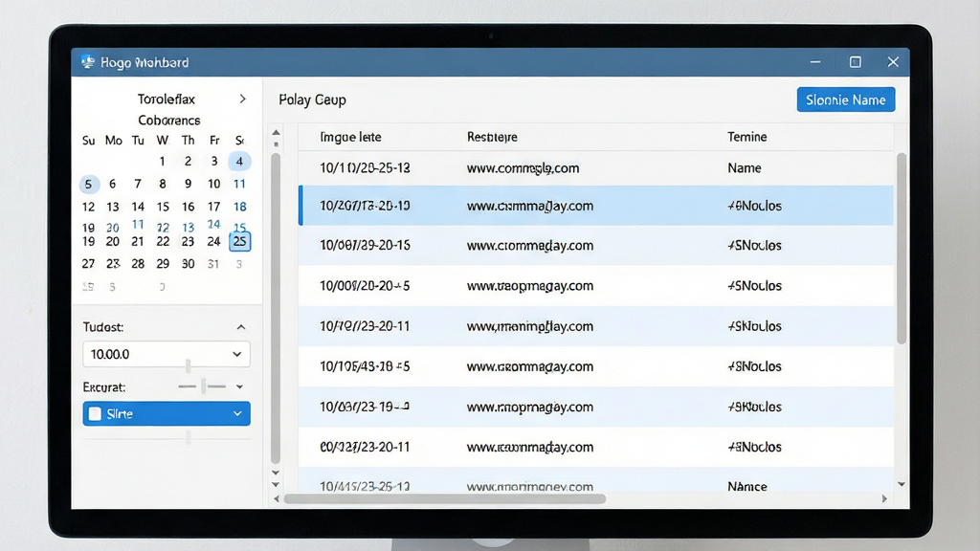Open the 10.00.0 dropdown
The height and width of the screenshot is (551, 980).
tap(167, 354)
